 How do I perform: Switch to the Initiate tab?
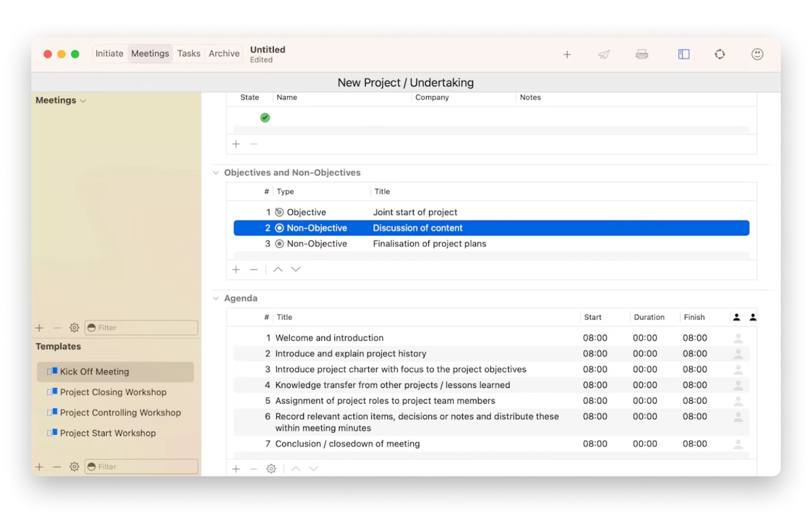point(109,54)
